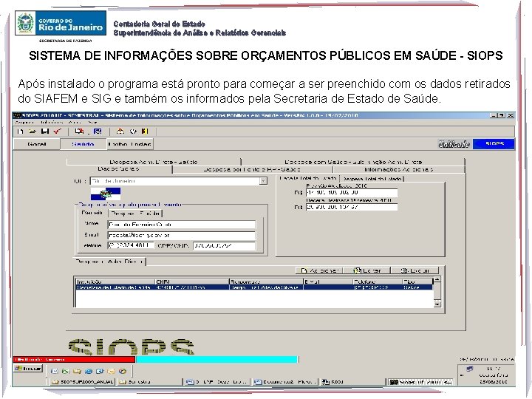Click the export document icon with red arrow

[x=79, y=132]
